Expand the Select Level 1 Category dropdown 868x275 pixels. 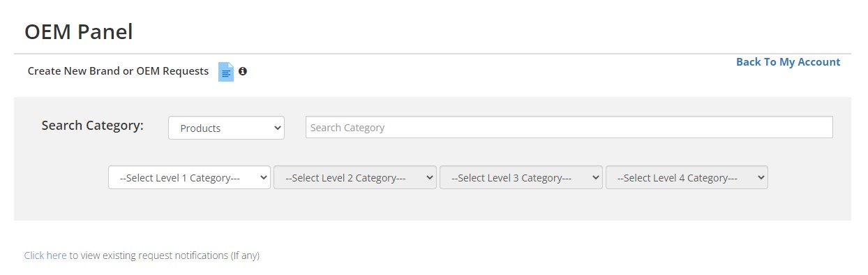[x=189, y=177]
